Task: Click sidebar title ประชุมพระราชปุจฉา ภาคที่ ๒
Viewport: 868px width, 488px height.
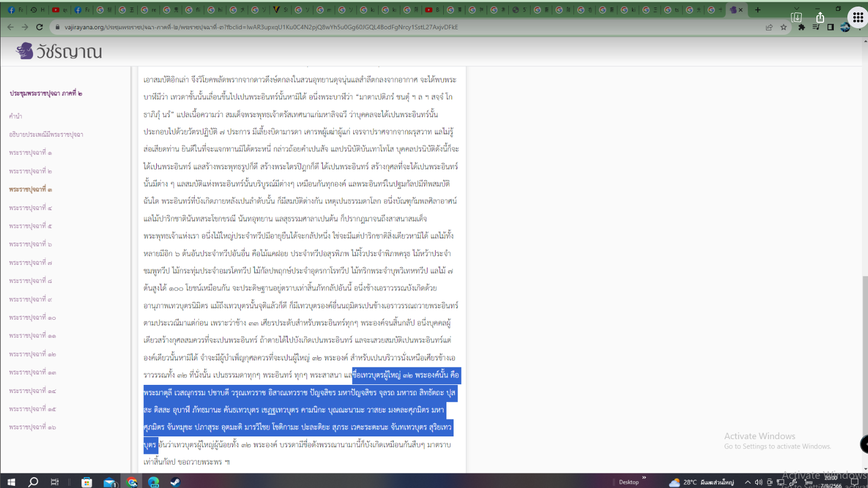Action: 46,93
